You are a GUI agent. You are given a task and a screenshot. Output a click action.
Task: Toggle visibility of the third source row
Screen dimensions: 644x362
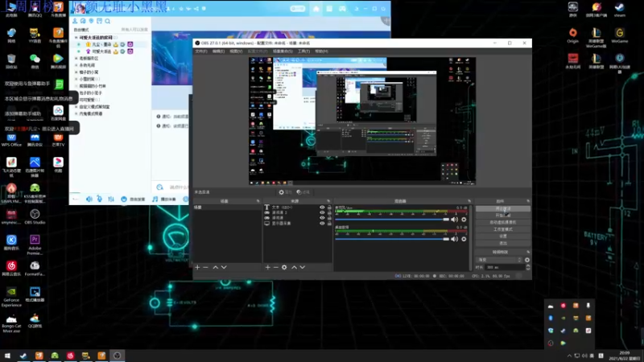click(x=322, y=218)
